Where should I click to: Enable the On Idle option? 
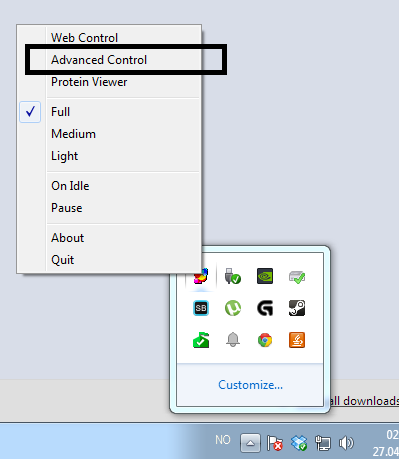[109, 186]
